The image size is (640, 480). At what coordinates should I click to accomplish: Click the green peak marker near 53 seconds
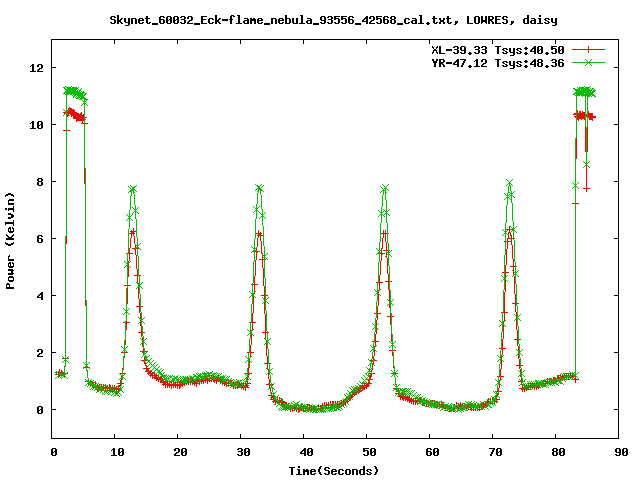[x=384, y=188]
